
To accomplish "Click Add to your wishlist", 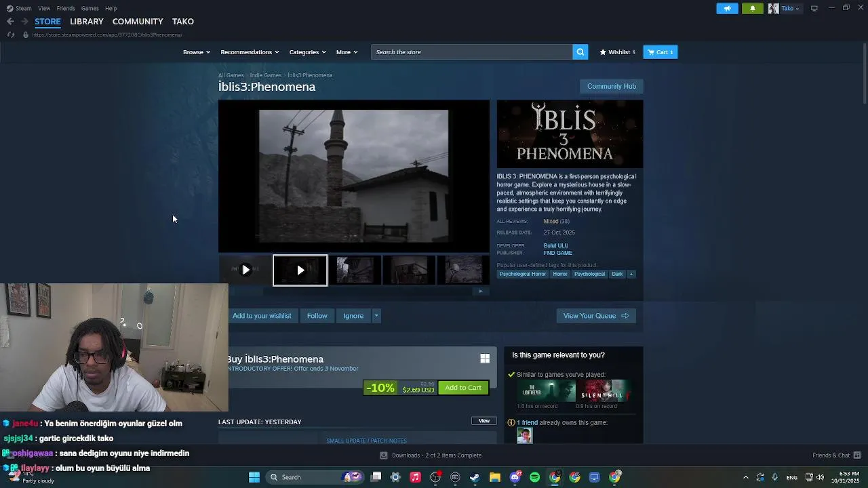I will pyautogui.click(x=262, y=316).
